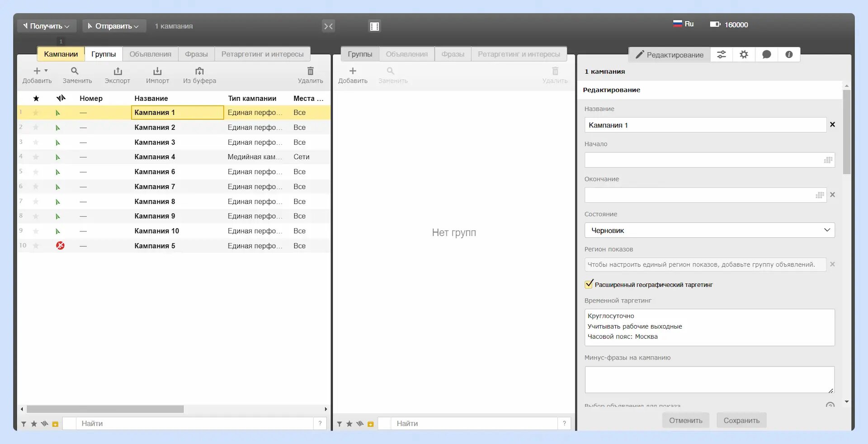Select the Редактирование tab
The width and height of the screenshot is (868, 444).
click(x=670, y=55)
